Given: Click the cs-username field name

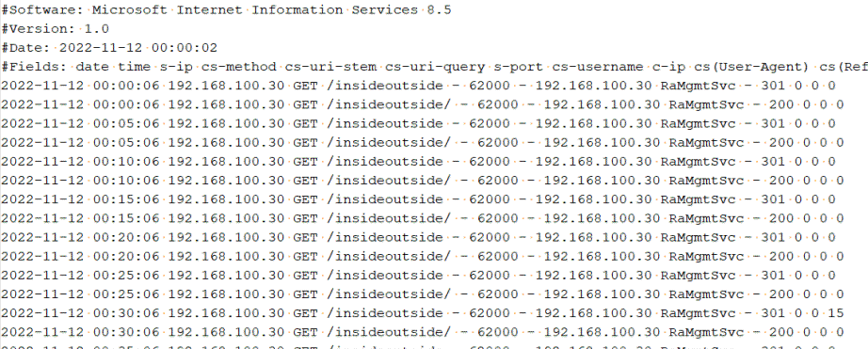Looking at the screenshot, I should [597, 67].
